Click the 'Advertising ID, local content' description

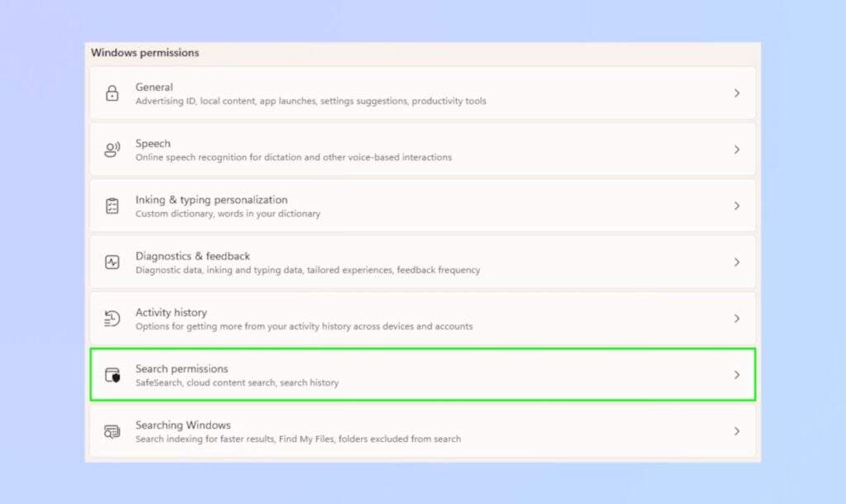click(311, 101)
